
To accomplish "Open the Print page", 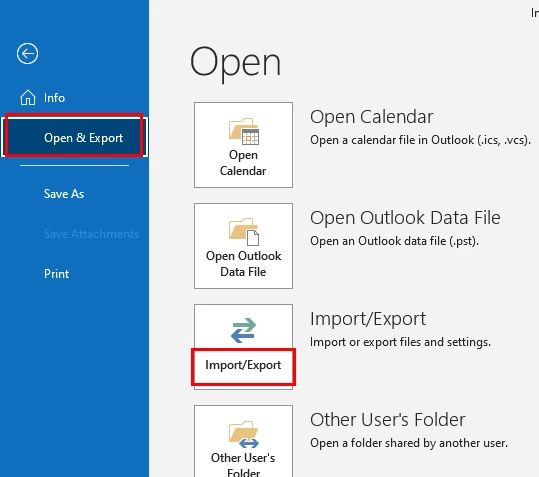I will 56,274.
